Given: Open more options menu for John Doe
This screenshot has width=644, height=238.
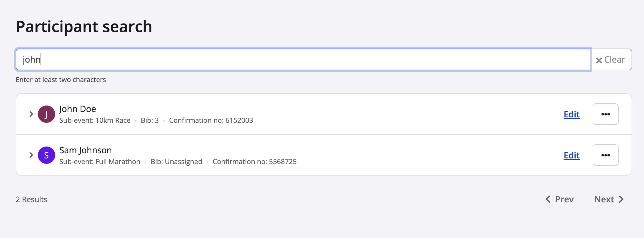Looking at the screenshot, I should coord(605,114).
